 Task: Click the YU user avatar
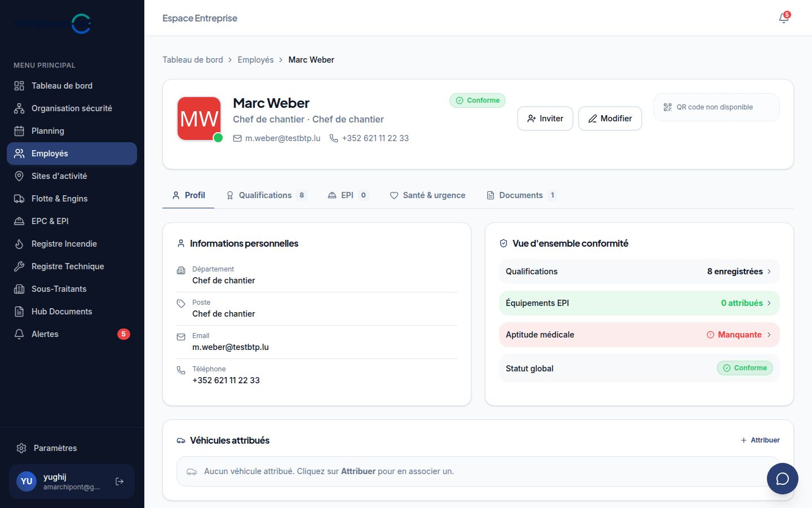click(27, 481)
